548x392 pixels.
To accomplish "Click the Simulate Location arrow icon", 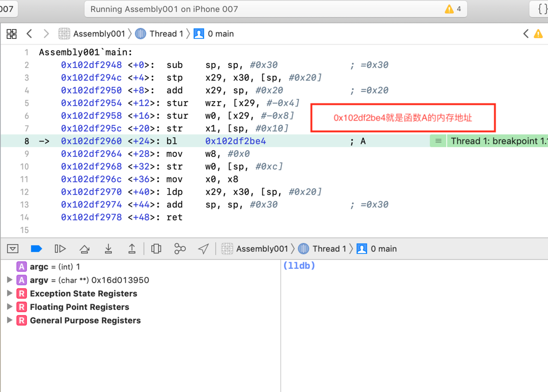I will (203, 249).
